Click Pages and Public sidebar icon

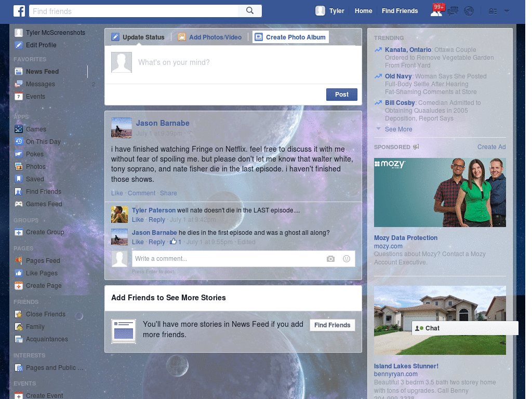[x=19, y=367]
